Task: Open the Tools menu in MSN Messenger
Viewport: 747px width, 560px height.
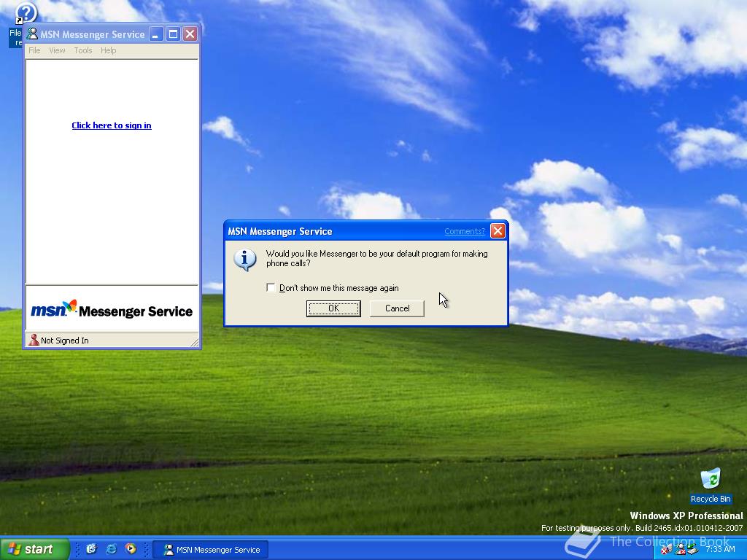Action: (83, 50)
